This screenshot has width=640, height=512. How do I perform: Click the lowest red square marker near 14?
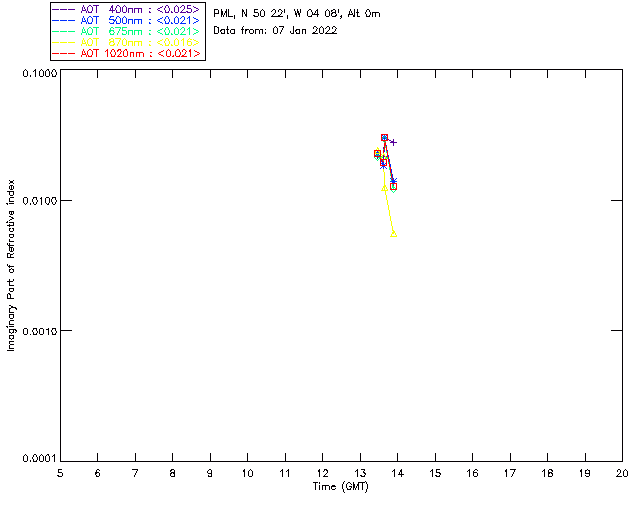(x=394, y=186)
